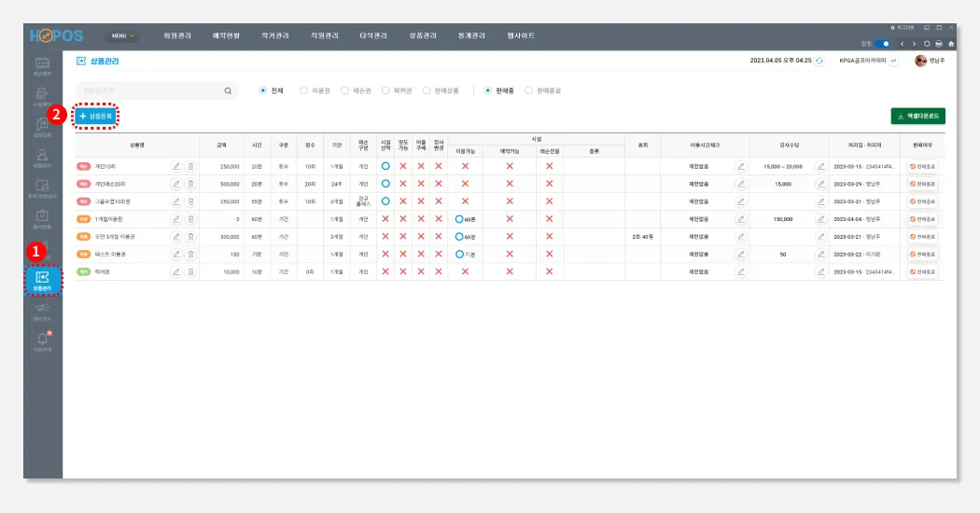Open the 직원관리 top menu

325,35
